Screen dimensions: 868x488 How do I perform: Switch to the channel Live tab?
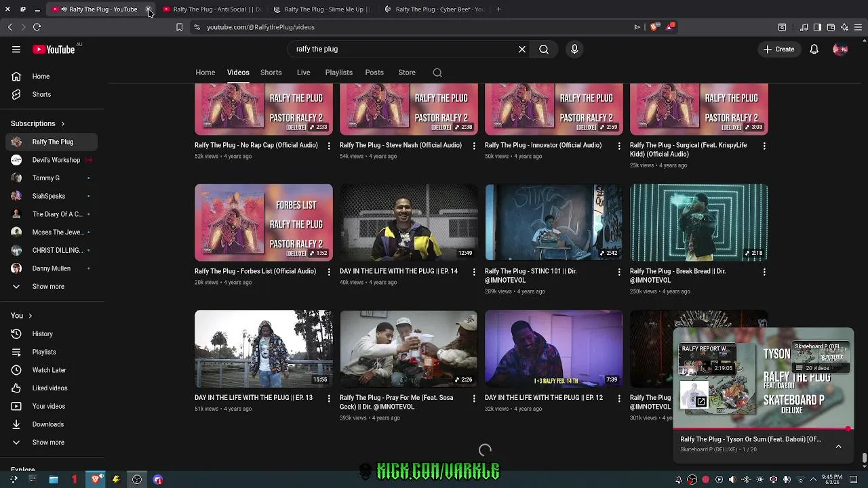[x=303, y=73]
